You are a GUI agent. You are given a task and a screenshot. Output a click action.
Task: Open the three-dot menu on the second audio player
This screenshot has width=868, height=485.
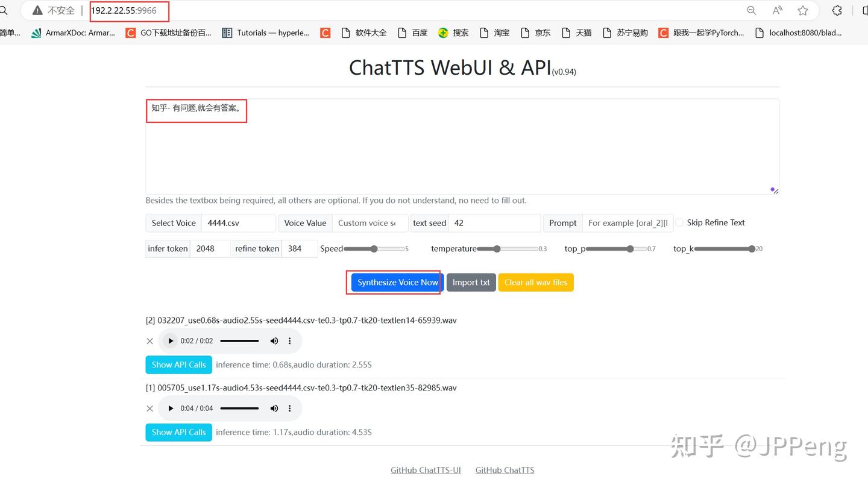tap(290, 408)
